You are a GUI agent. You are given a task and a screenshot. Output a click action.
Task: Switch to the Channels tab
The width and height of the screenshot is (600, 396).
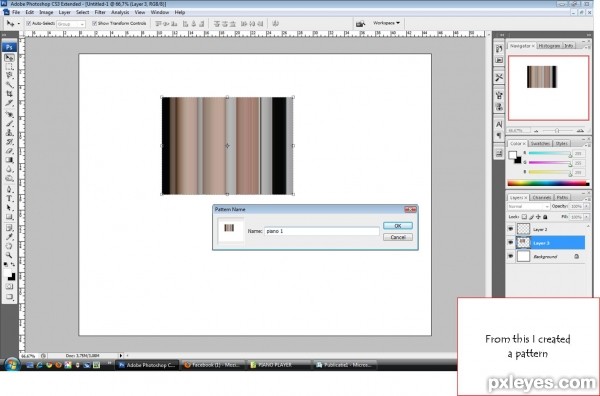[x=542, y=197]
